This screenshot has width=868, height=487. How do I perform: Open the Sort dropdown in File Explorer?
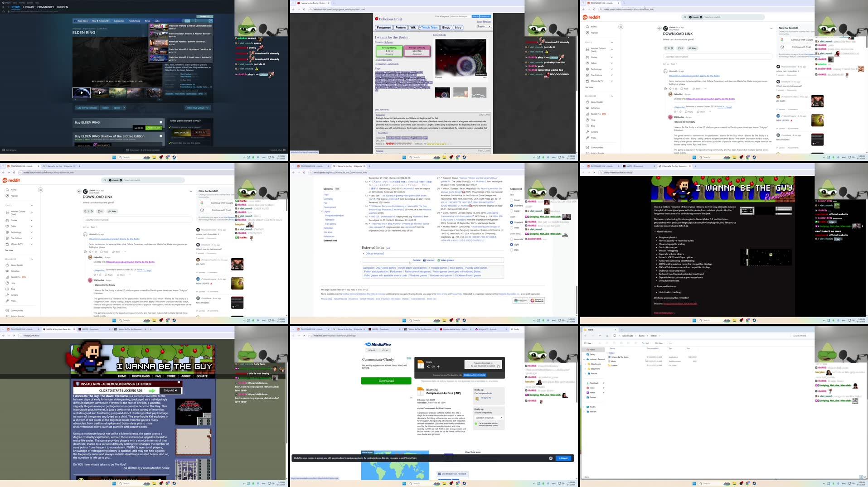[x=647, y=343]
